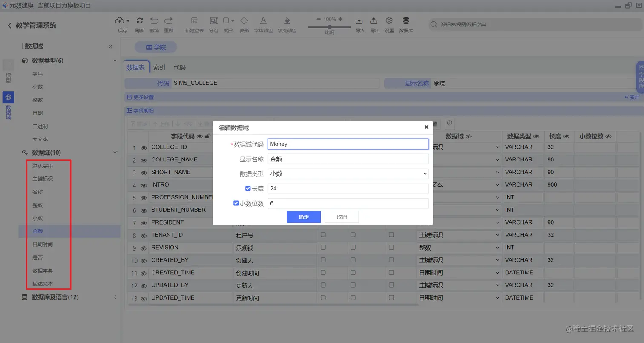
Task: Collapse the 数据域 side panel with double-chevron
Action: click(110, 46)
